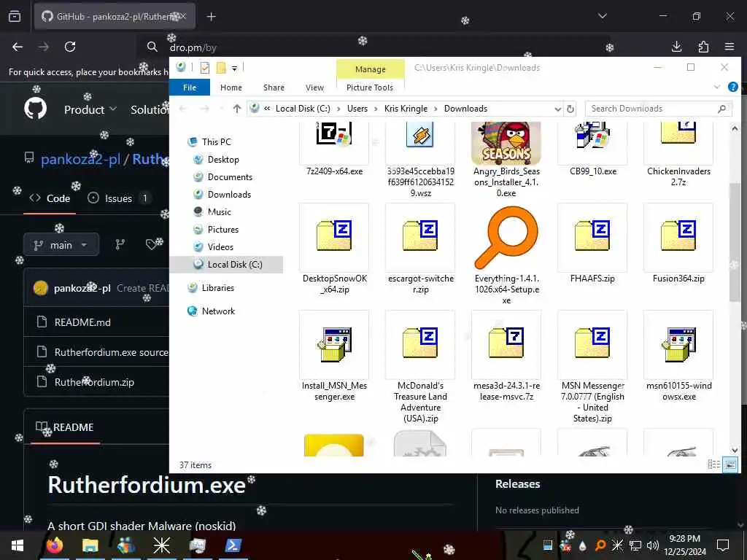Viewport: 747px width, 560px height.
Task: Select msn610155-windowsx.exe installer
Action: click(x=678, y=356)
